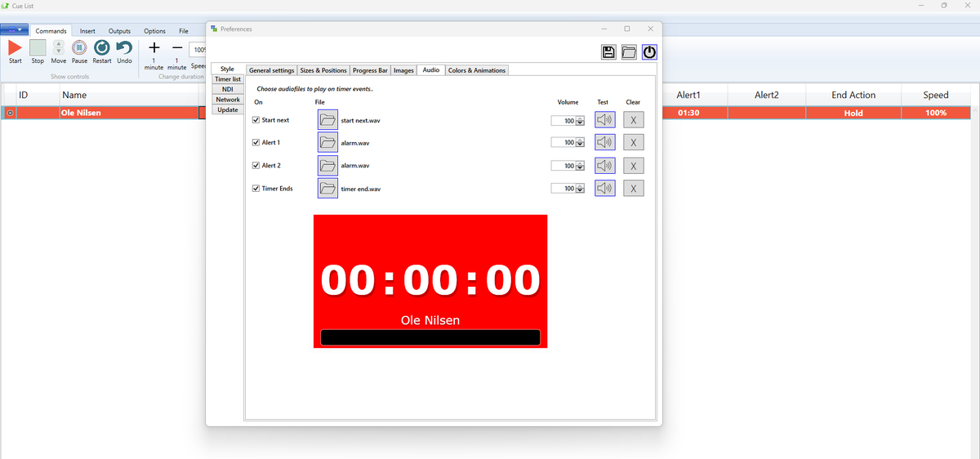Click the save icon in Preferences

point(608,52)
